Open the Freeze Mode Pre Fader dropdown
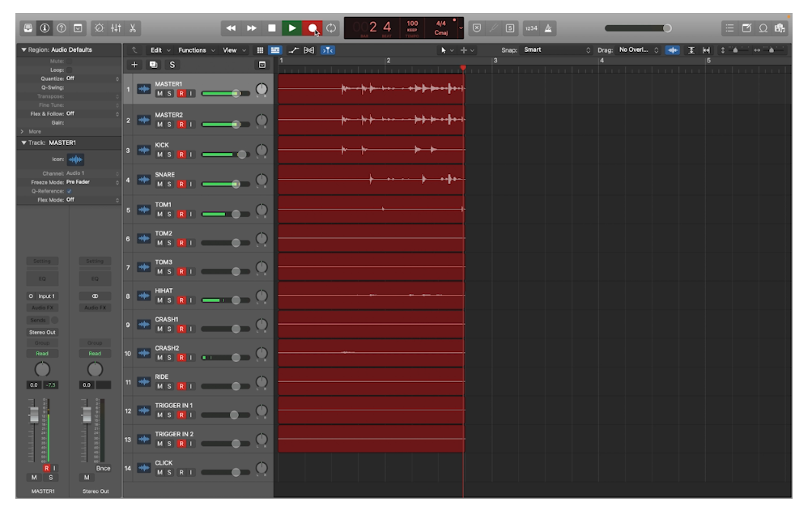The width and height of the screenshot is (812, 506). click(93, 182)
